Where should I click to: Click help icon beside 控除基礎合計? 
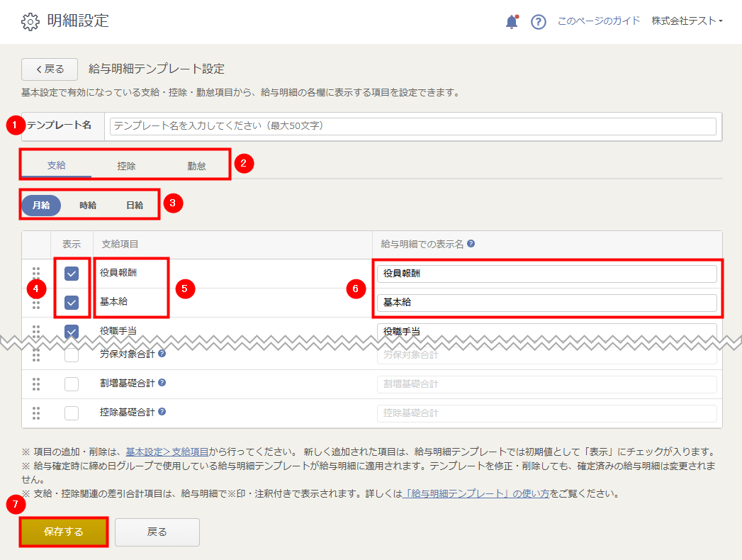162,412
